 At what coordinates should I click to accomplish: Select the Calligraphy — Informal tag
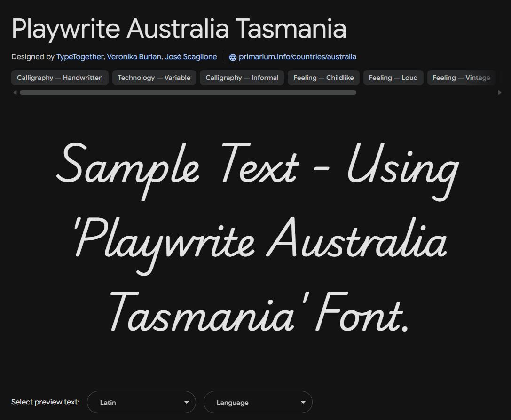click(x=242, y=78)
